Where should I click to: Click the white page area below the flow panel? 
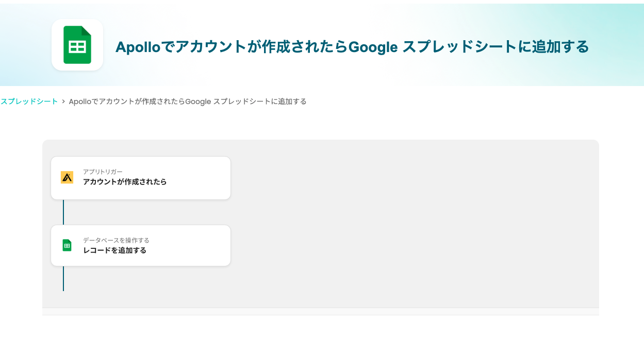click(320, 337)
